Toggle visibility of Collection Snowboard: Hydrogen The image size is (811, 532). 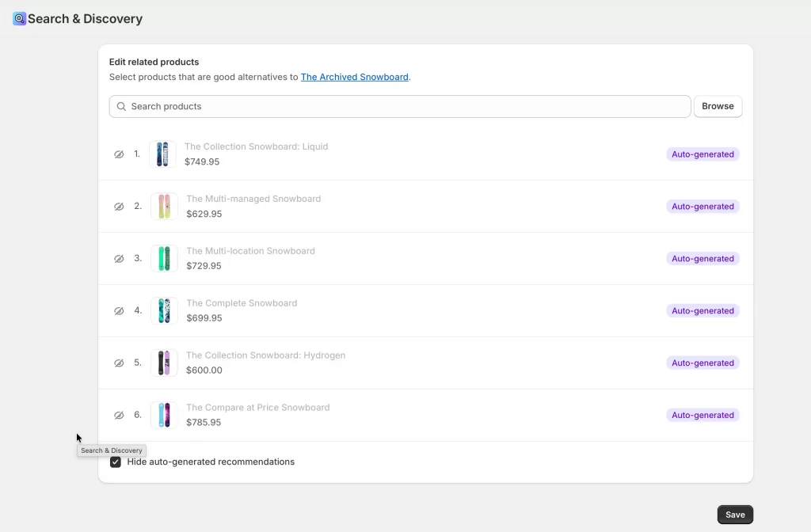119,363
